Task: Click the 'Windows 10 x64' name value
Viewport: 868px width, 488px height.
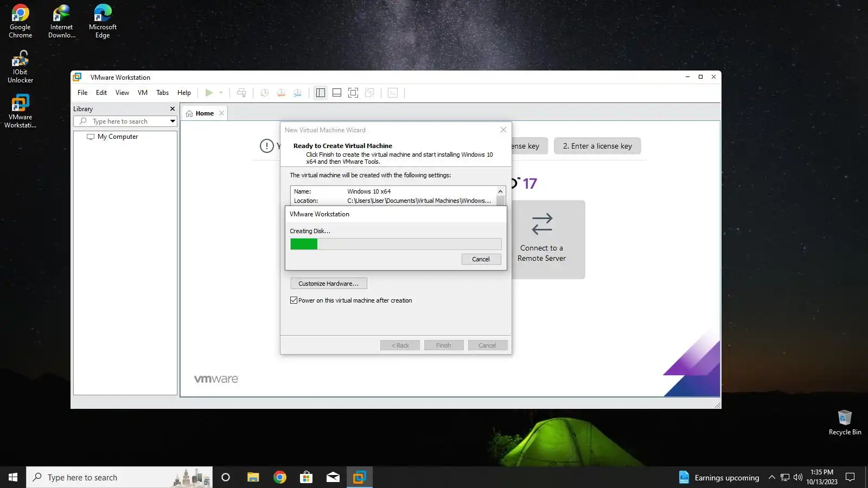Action: 369,191
